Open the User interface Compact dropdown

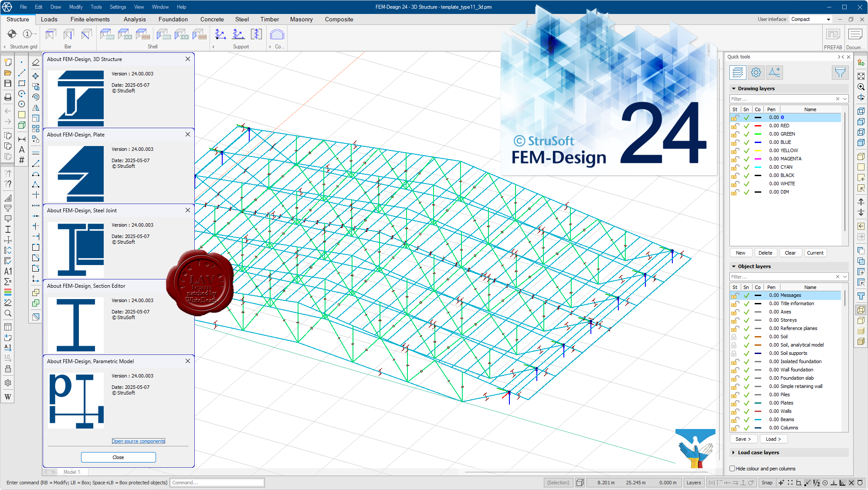811,19
